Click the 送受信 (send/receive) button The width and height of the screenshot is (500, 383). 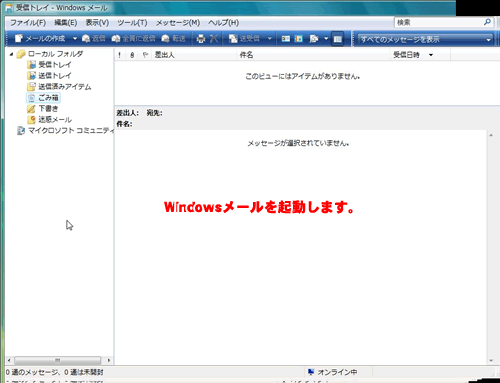pos(244,39)
